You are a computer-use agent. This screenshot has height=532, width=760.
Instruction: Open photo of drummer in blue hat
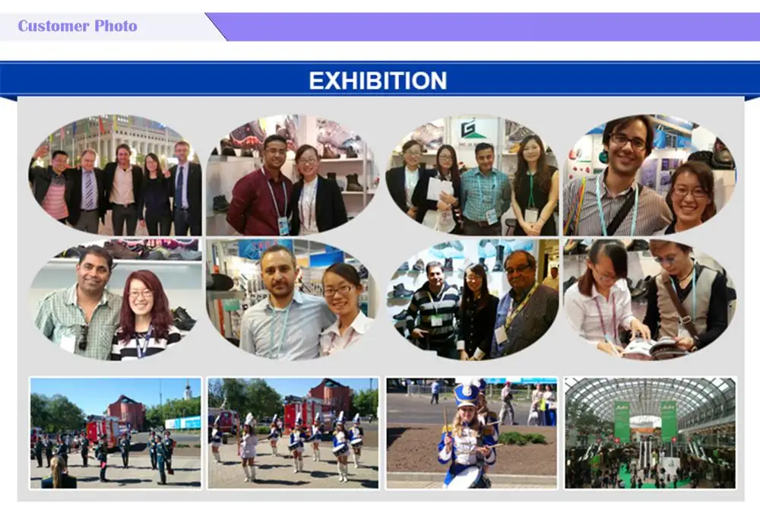[x=472, y=432]
